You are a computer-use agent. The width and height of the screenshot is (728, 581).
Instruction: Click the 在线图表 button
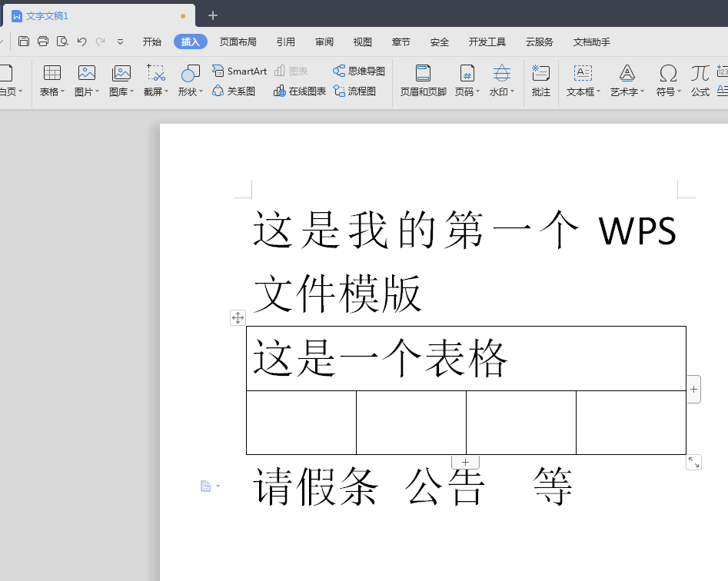(300, 91)
